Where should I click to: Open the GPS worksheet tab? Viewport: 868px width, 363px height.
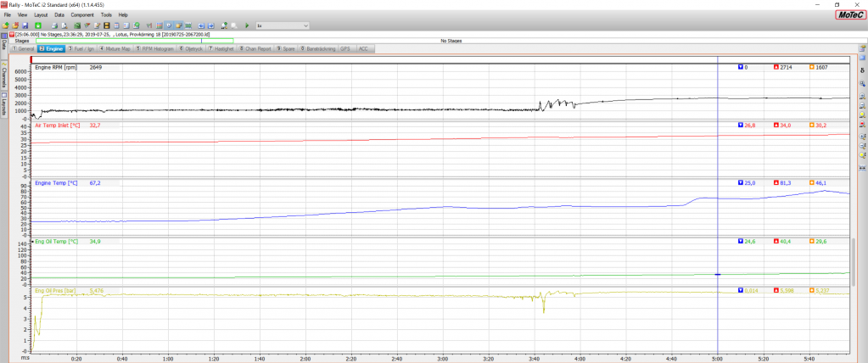point(344,49)
